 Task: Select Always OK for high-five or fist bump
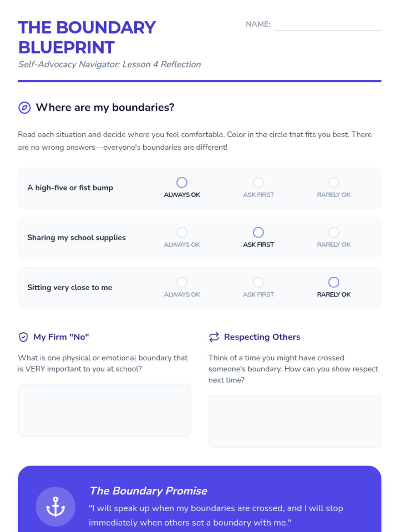[182, 183]
